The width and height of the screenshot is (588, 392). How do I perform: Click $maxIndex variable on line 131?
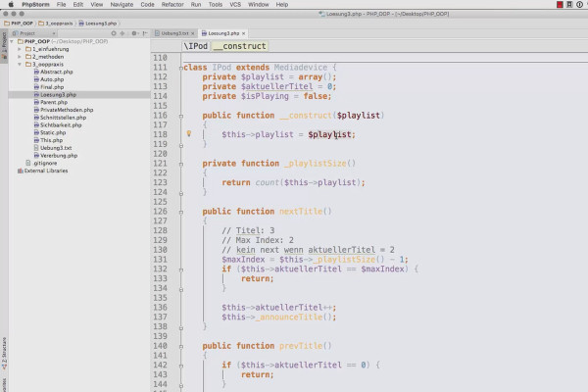(x=243, y=260)
